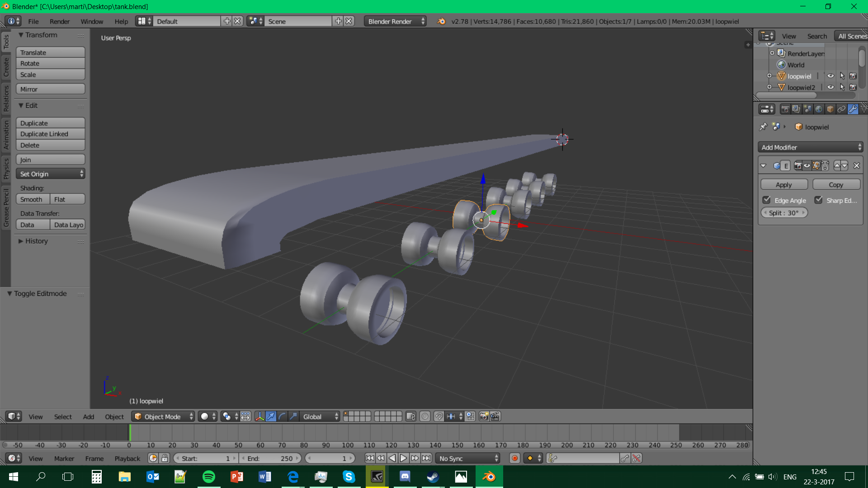Image resolution: width=868 pixels, height=488 pixels.
Task: Toggle manipulate center points icon
Action: click(x=245, y=417)
